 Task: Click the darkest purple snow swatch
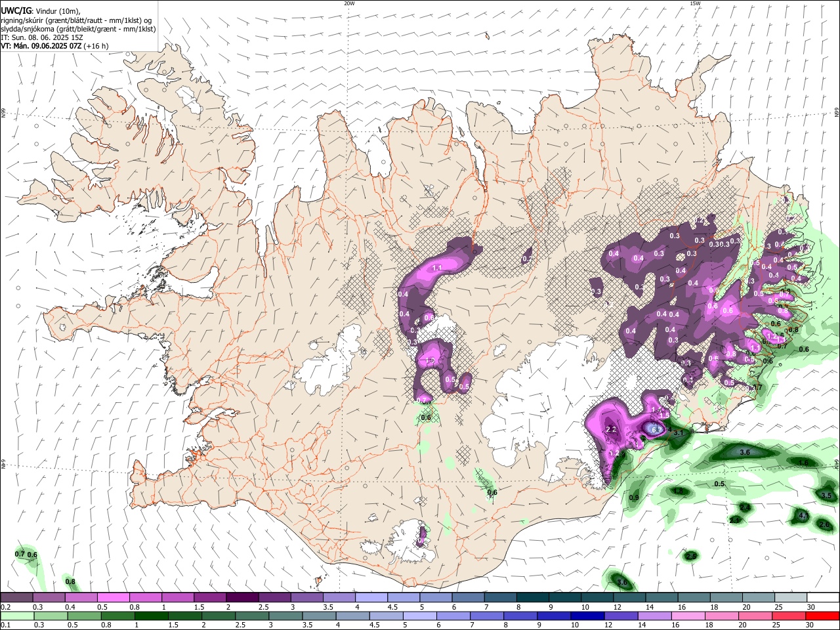242,597
